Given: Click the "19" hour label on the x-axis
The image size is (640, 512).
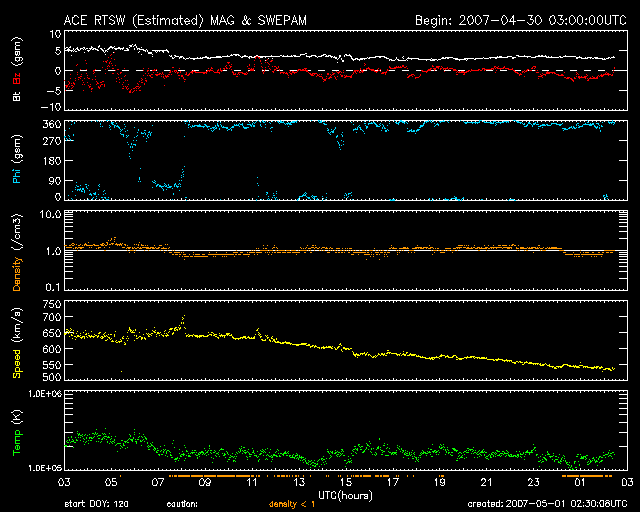Looking at the screenshot, I should pos(440,483).
